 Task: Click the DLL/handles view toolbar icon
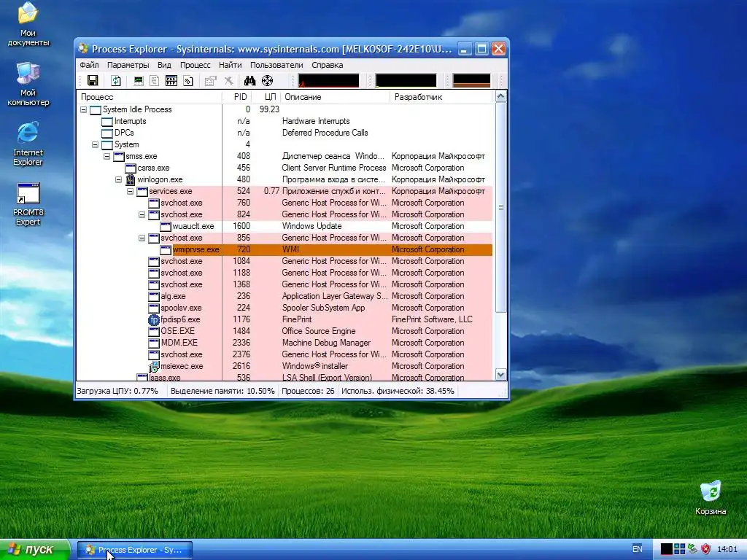click(188, 80)
